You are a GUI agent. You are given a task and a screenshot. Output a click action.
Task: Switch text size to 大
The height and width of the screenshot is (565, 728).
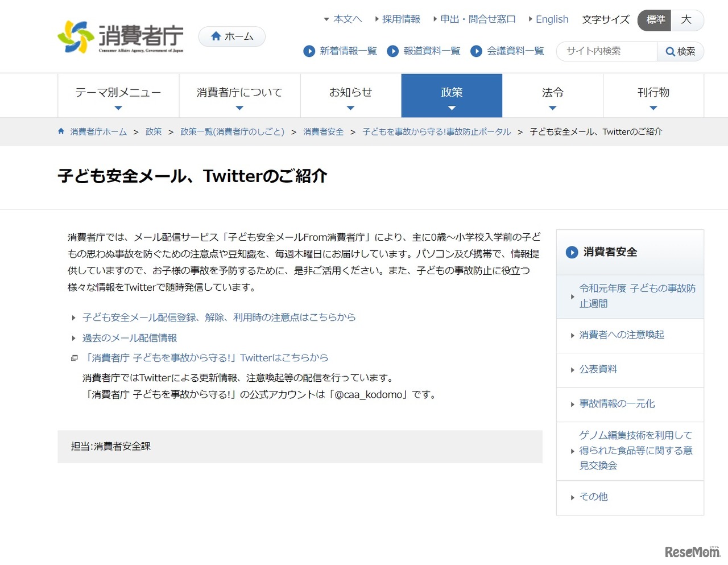click(x=687, y=20)
